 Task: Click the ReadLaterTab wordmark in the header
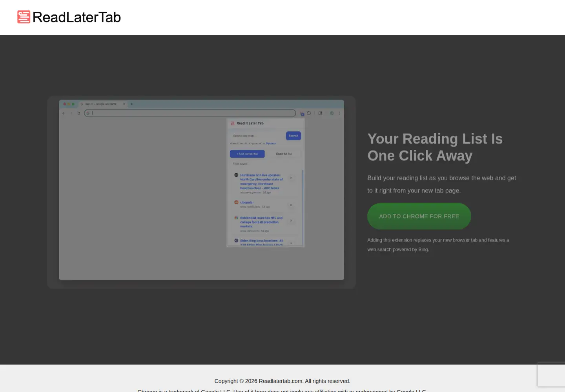pyautogui.click(x=77, y=17)
